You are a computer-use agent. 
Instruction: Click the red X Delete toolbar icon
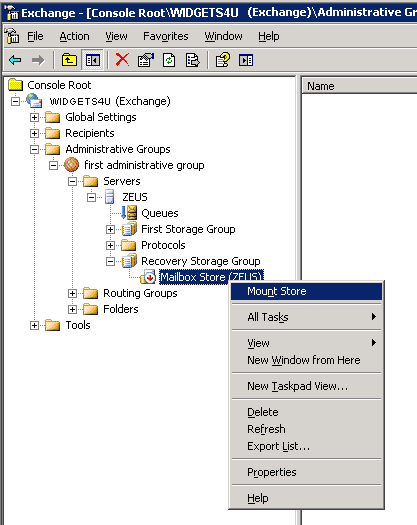(x=122, y=60)
